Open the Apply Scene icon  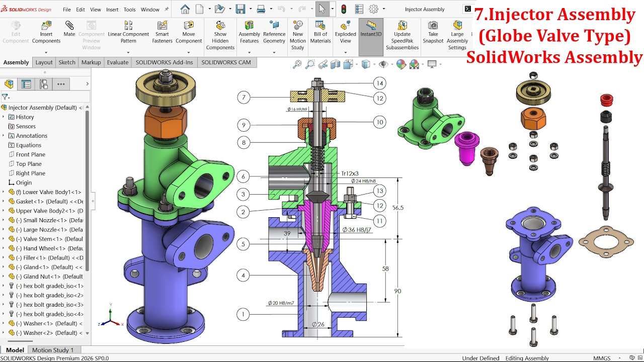414,64
